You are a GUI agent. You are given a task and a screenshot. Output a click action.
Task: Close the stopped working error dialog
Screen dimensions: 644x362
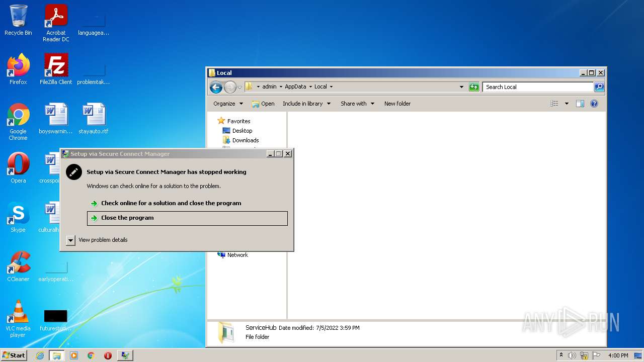click(288, 154)
